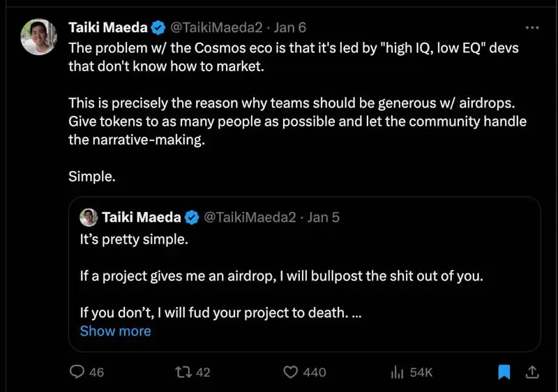Open the quoted tweet about airdrops

[305, 274]
